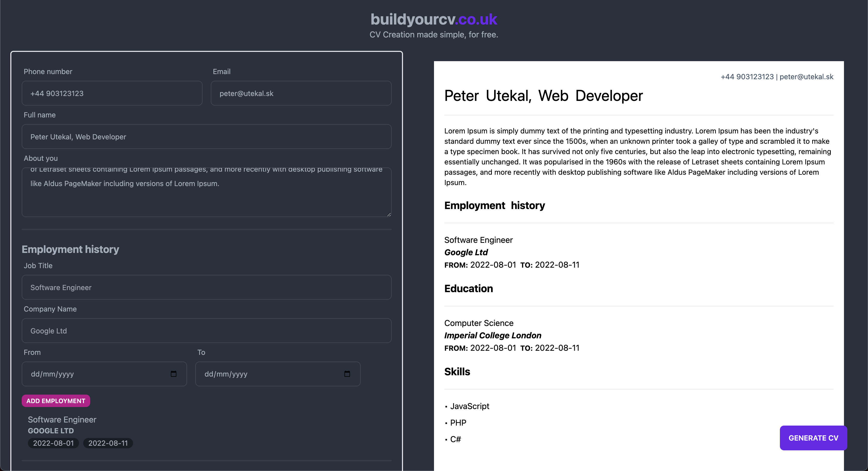This screenshot has width=868, height=471.
Task: Click the buildyourcv.co.uk site logo
Action: coord(434,19)
